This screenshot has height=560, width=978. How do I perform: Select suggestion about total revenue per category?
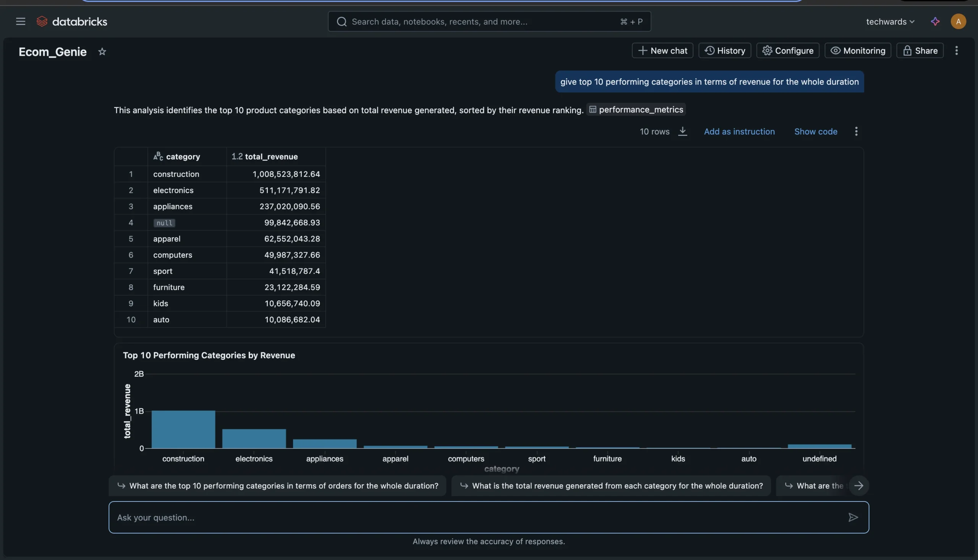point(611,486)
